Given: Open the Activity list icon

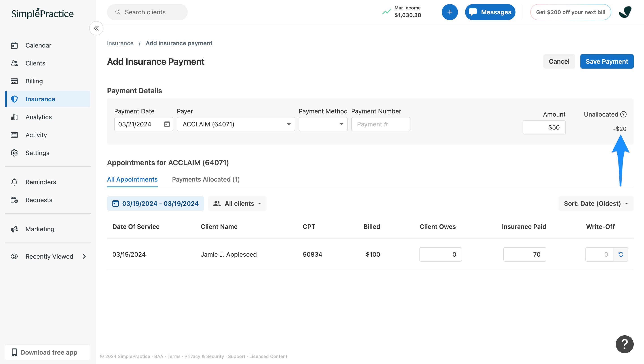Looking at the screenshot, I should coord(14,135).
